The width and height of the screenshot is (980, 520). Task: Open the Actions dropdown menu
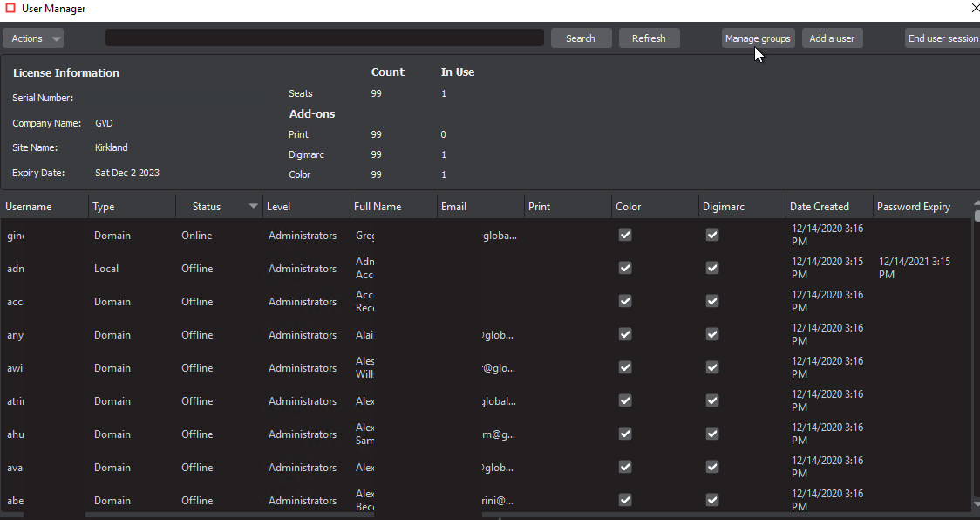tap(33, 38)
